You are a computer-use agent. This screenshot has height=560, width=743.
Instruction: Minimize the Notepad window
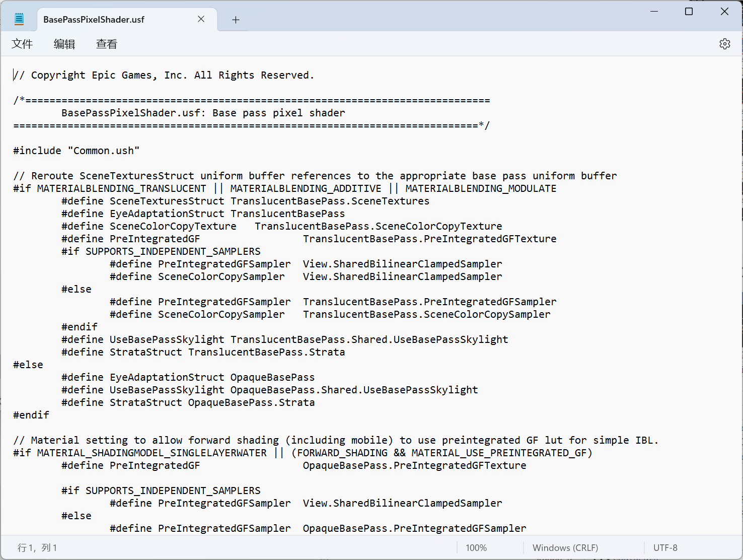pyautogui.click(x=654, y=11)
